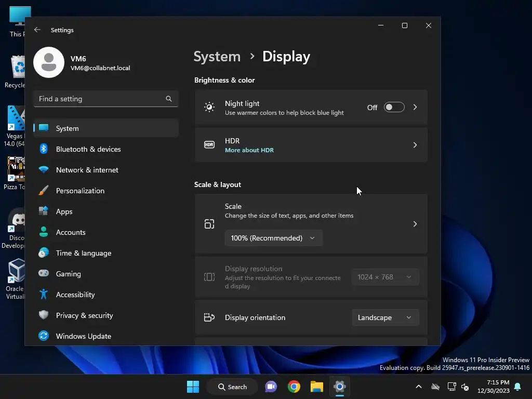Click the Bluetooth icon in sidebar
The image size is (532, 399).
coord(44,149)
